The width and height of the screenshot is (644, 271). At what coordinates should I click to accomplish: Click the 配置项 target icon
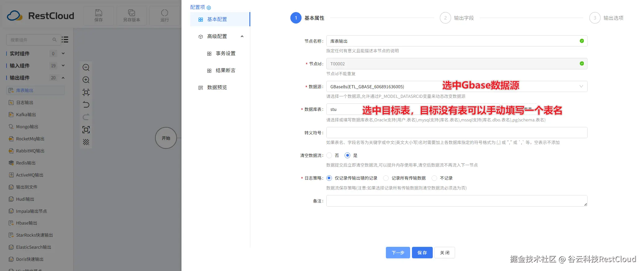click(209, 7)
